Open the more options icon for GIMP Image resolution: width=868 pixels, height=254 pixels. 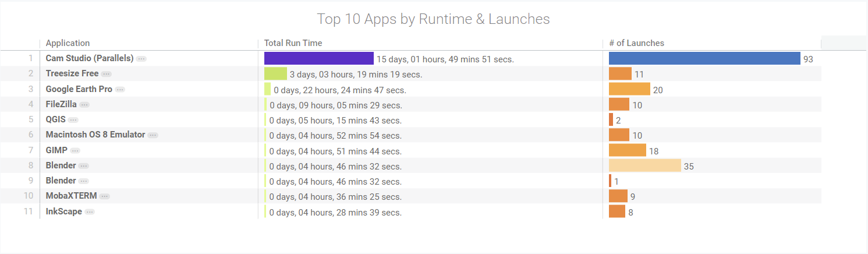coord(75,151)
